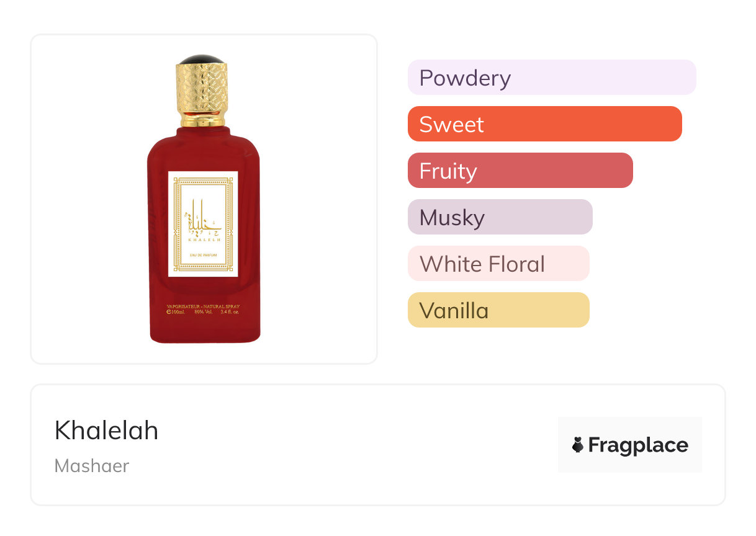Click the gold patterned bottle cap

point(202,93)
